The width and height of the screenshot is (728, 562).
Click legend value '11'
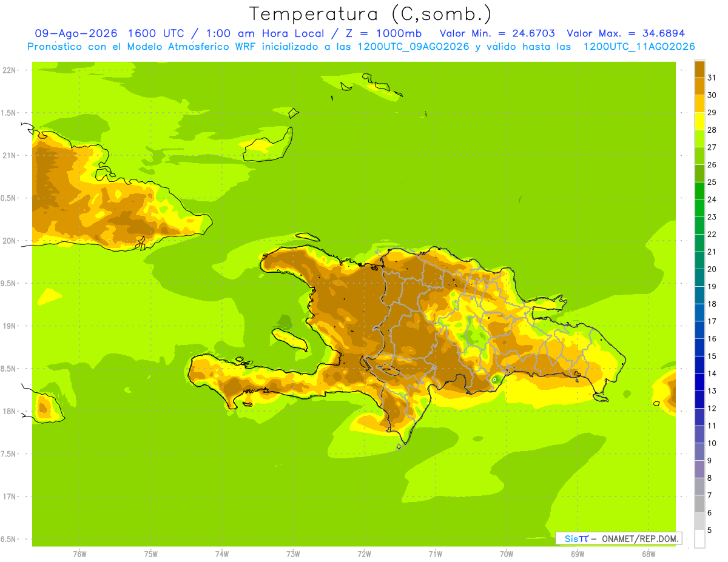tap(712, 426)
